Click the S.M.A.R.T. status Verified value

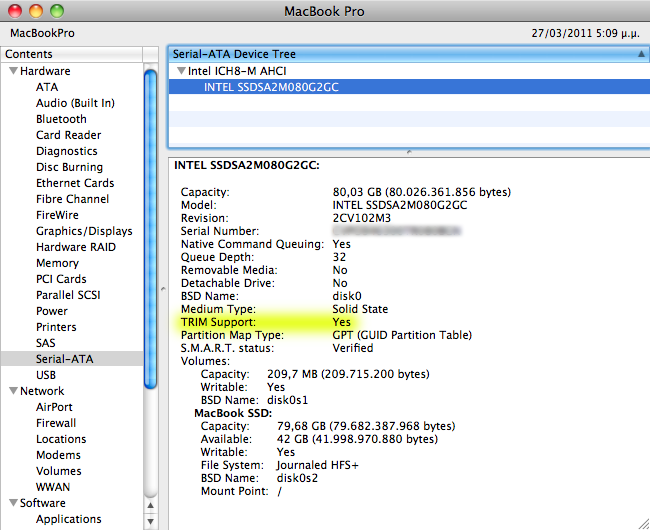pyautogui.click(x=352, y=348)
